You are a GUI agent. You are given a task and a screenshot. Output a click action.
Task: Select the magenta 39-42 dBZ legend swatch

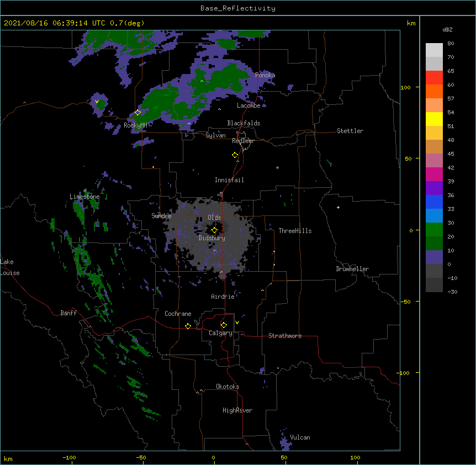(434, 174)
